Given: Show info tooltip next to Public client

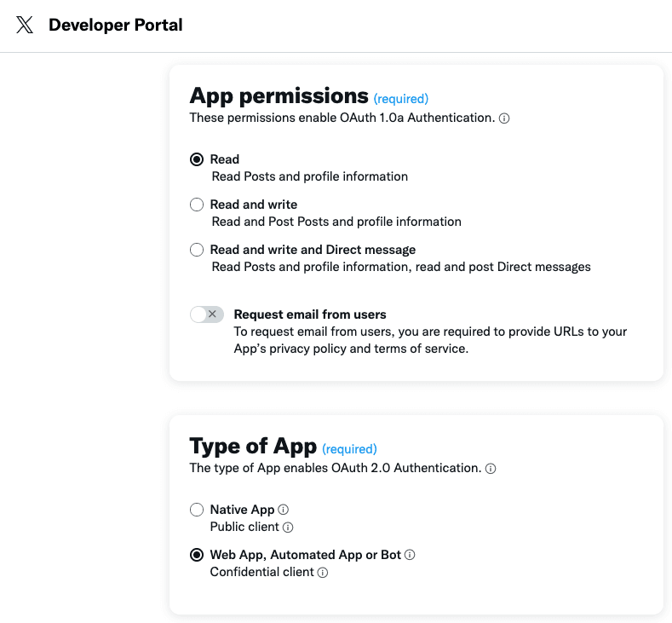Looking at the screenshot, I should (288, 528).
